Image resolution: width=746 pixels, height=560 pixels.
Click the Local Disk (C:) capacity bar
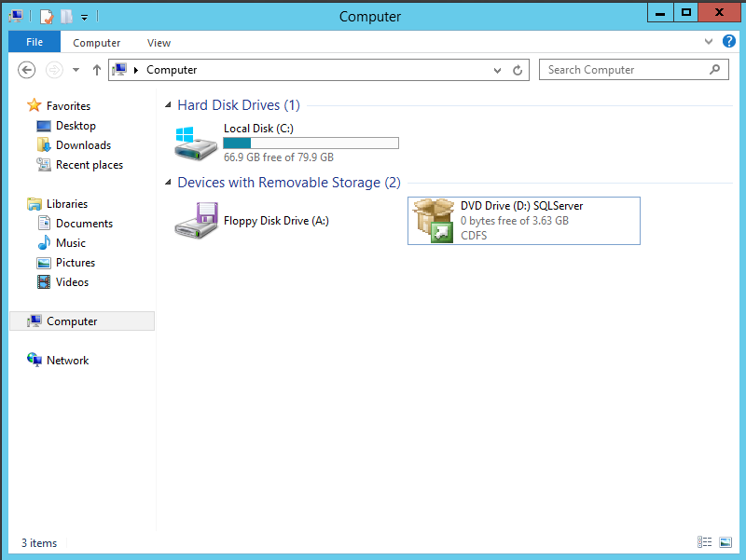[311, 143]
